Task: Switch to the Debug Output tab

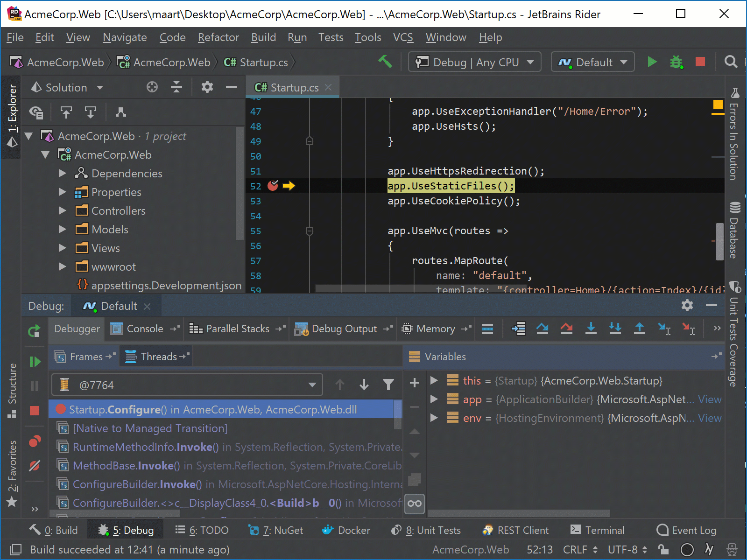Action: click(344, 329)
